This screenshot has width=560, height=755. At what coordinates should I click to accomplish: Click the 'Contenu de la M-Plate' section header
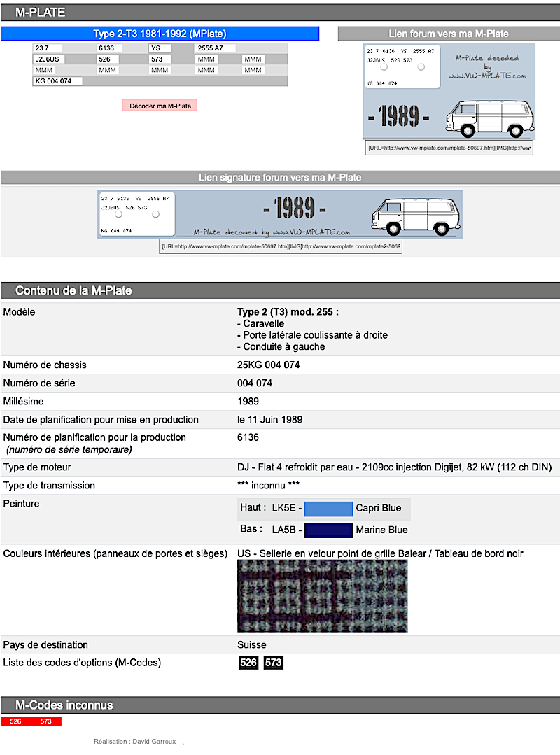(x=280, y=291)
